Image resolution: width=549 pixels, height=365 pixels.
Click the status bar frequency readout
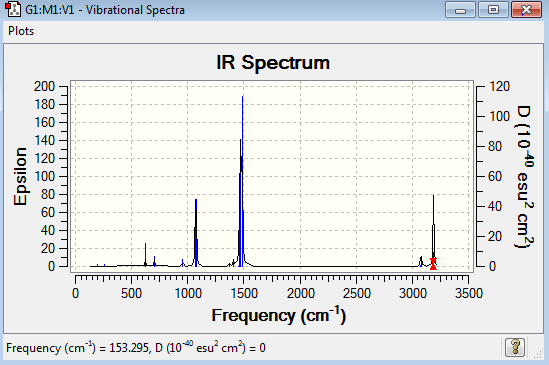pos(136,348)
